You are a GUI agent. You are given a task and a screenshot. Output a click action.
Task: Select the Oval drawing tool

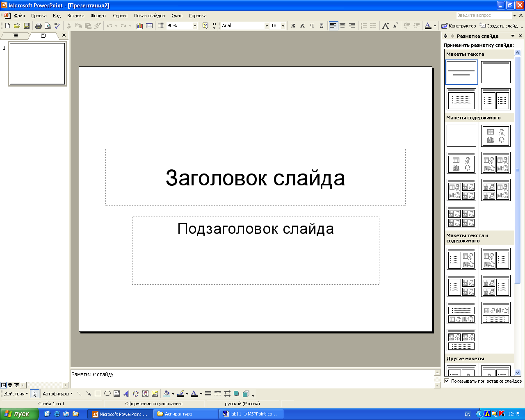tap(107, 394)
